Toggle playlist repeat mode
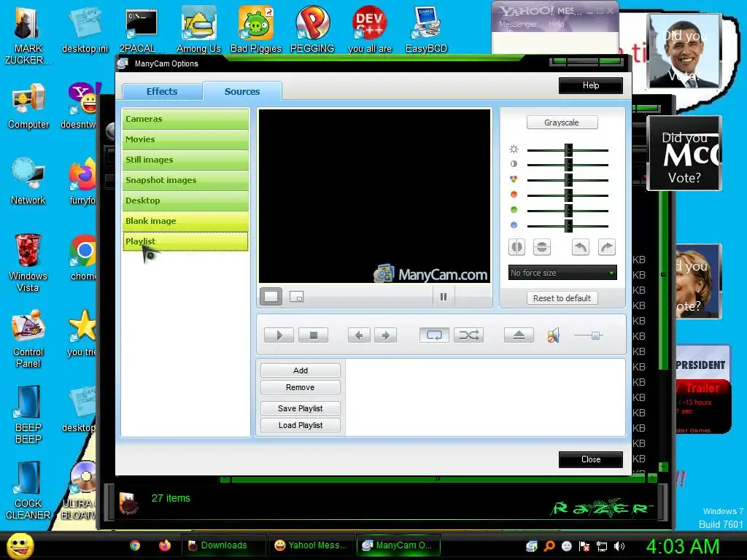Viewport: 747px width, 560px height. click(434, 335)
